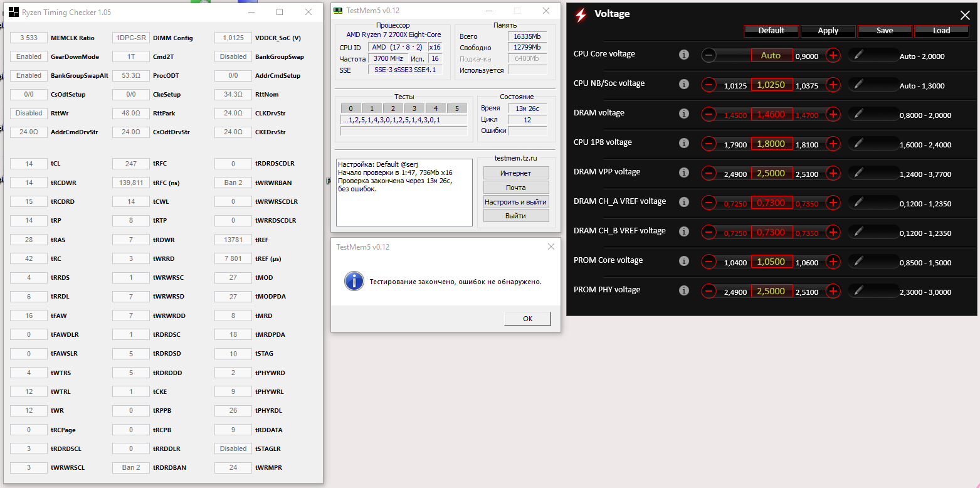Select the PROM Core voltage value 1,0500
This screenshot has width=980, height=488.
(x=771, y=262)
